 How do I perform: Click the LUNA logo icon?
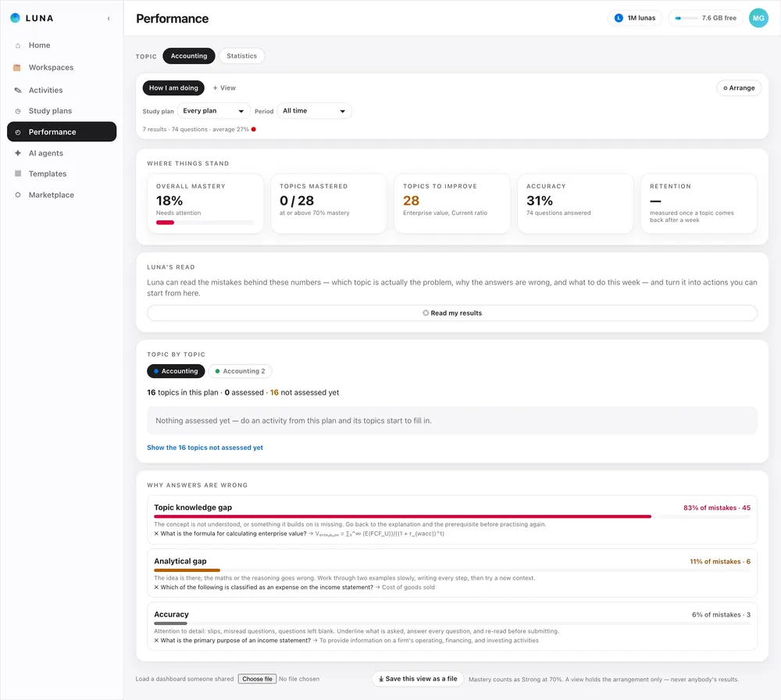(x=15, y=18)
